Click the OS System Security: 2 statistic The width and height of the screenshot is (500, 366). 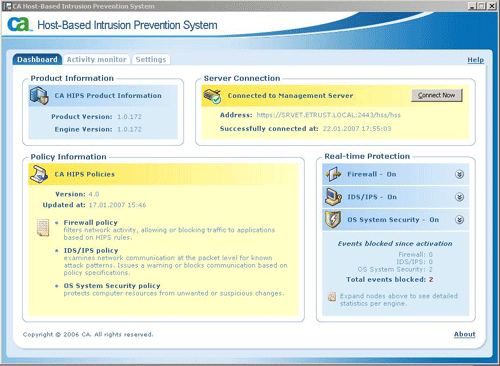[395, 269]
